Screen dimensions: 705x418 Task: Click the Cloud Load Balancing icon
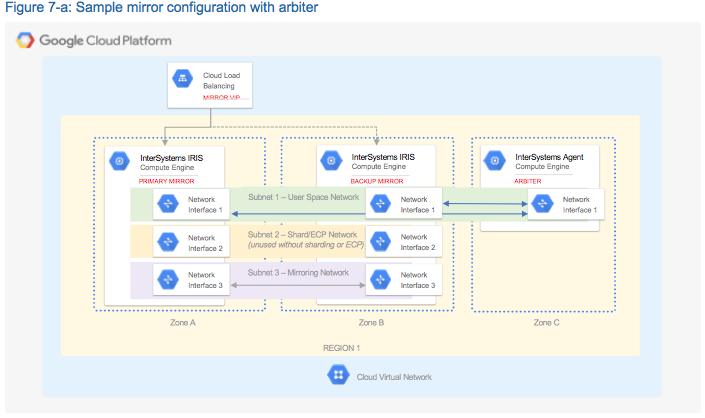[x=183, y=79]
